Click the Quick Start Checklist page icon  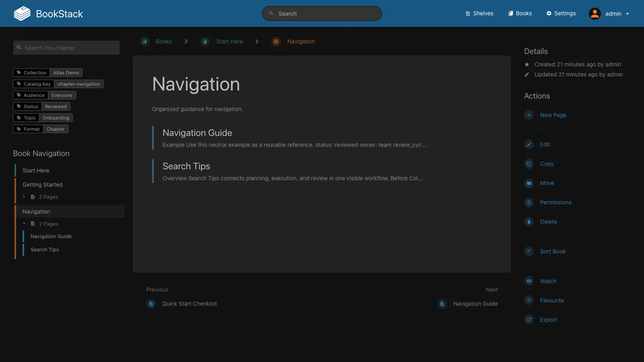pos(151,304)
